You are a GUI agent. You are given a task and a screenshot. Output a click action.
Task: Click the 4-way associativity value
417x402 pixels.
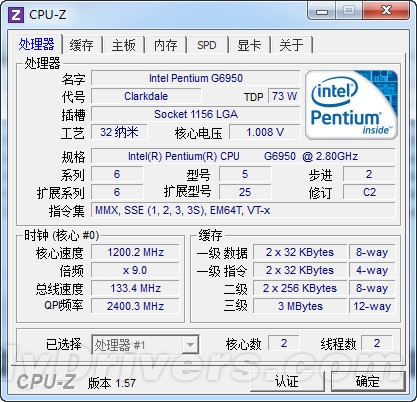(x=372, y=270)
